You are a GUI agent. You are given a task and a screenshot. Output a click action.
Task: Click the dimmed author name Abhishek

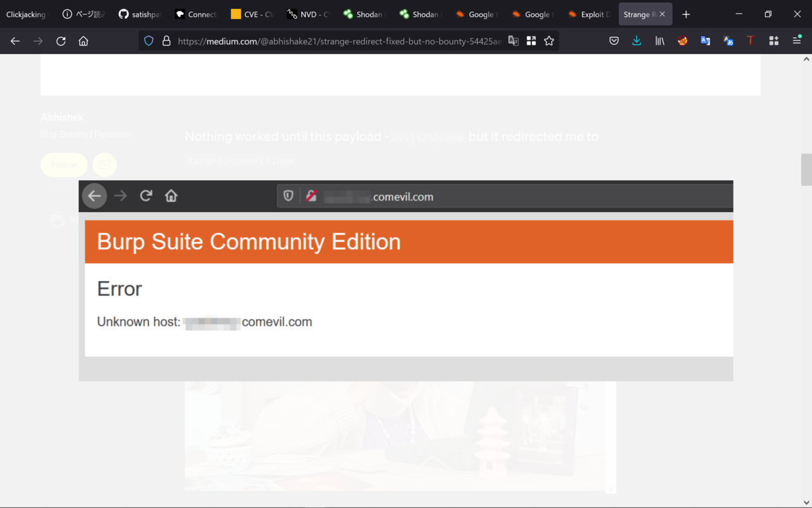62,118
